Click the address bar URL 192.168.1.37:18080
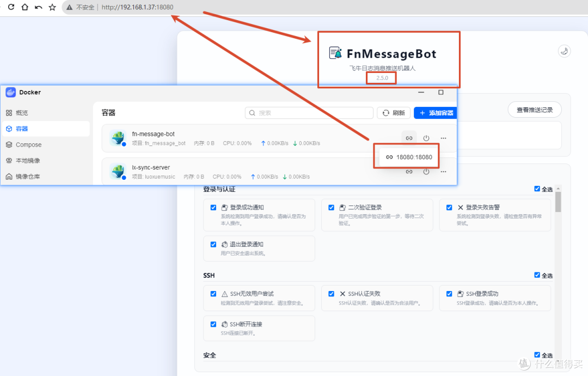 click(137, 7)
